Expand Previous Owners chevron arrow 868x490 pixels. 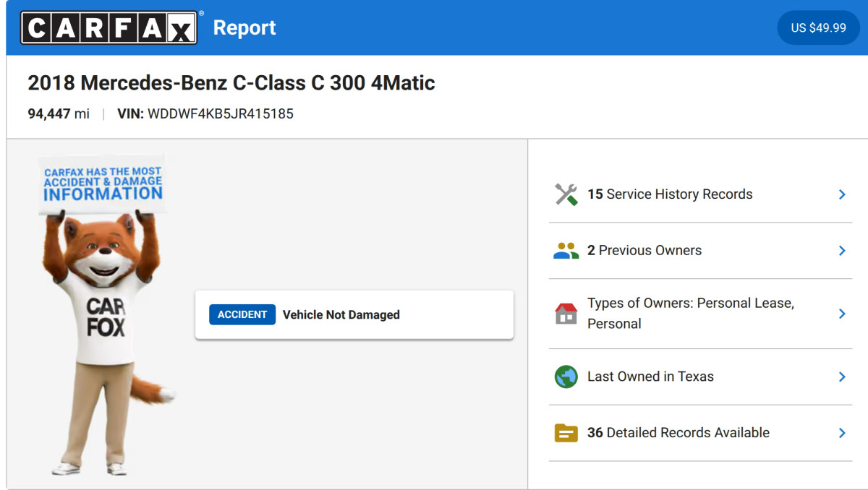842,251
